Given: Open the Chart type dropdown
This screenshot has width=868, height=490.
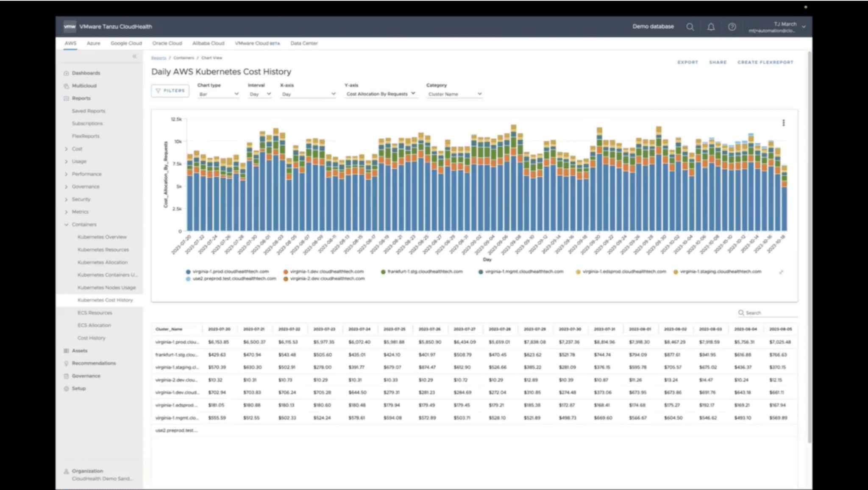Looking at the screenshot, I should point(219,94).
